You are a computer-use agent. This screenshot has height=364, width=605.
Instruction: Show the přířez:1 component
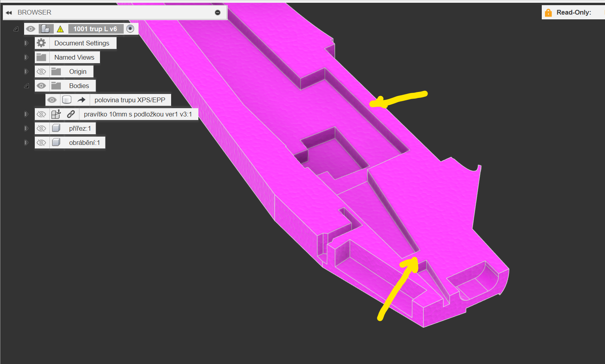[41, 128]
